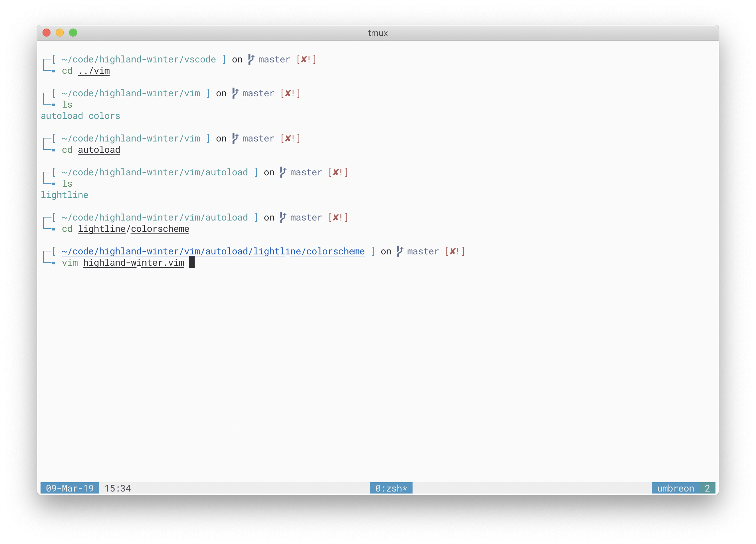Click the umbreon hostname in status bar

(675, 488)
